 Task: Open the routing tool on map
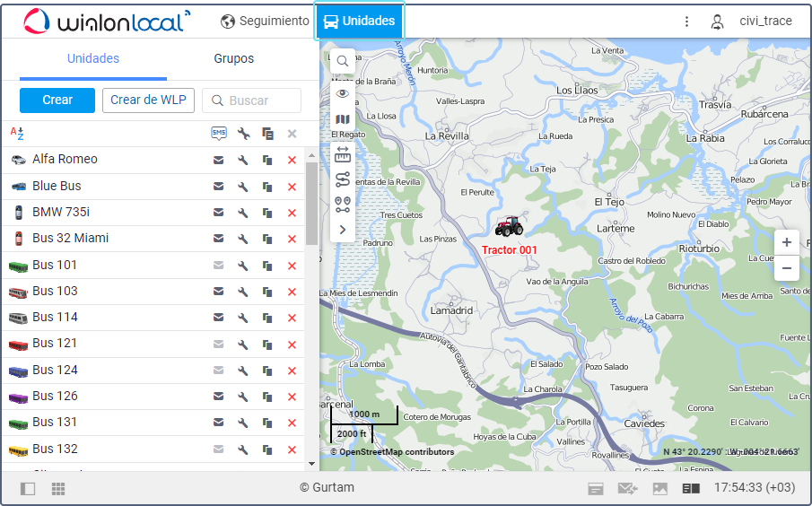tap(343, 179)
